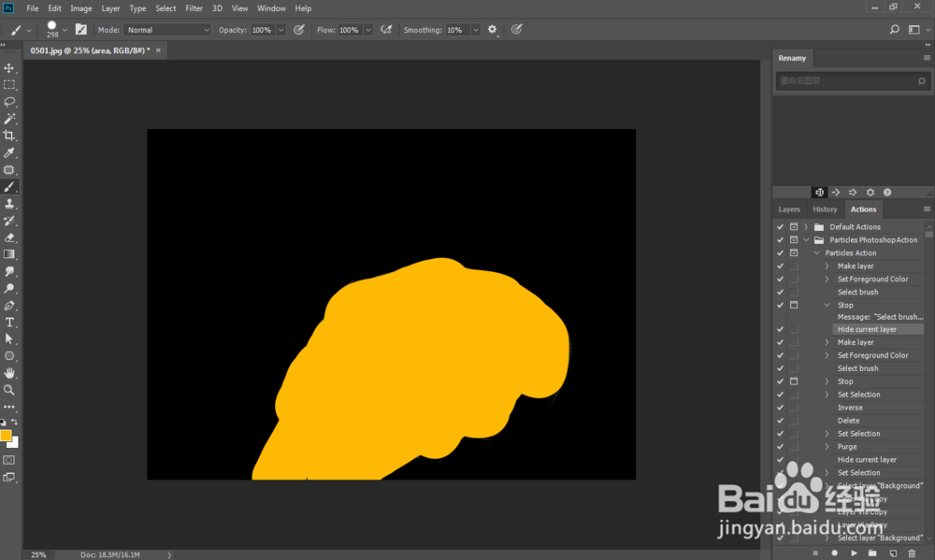Select the Hand tool
935x560 pixels.
(x=9, y=373)
